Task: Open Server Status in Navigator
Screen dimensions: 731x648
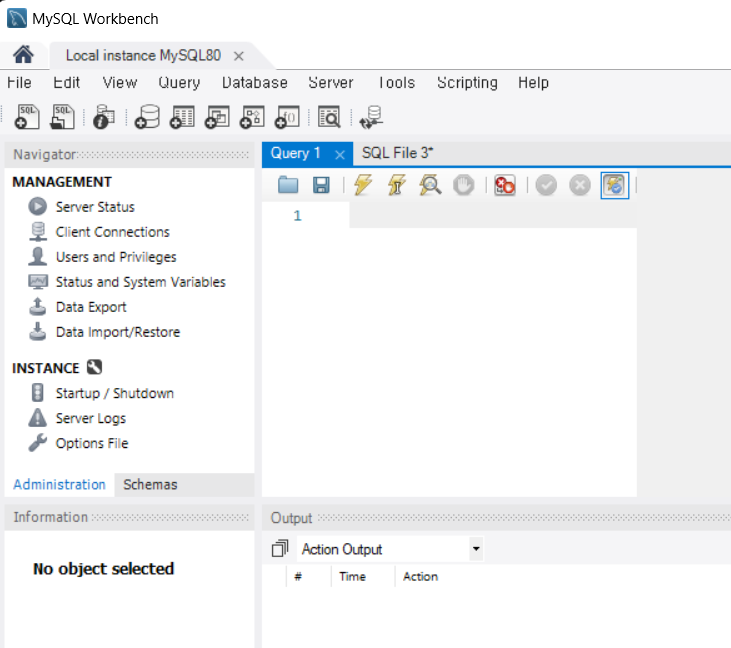Action: pos(95,207)
